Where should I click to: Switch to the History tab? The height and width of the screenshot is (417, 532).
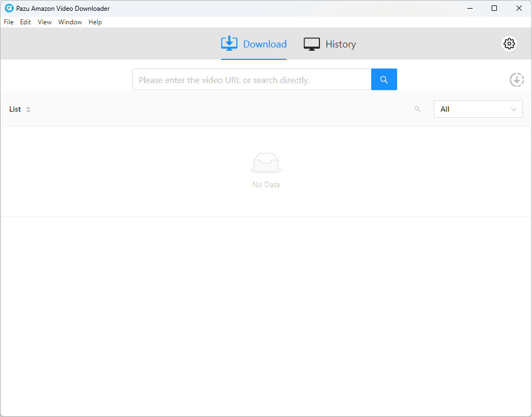(x=330, y=44)
